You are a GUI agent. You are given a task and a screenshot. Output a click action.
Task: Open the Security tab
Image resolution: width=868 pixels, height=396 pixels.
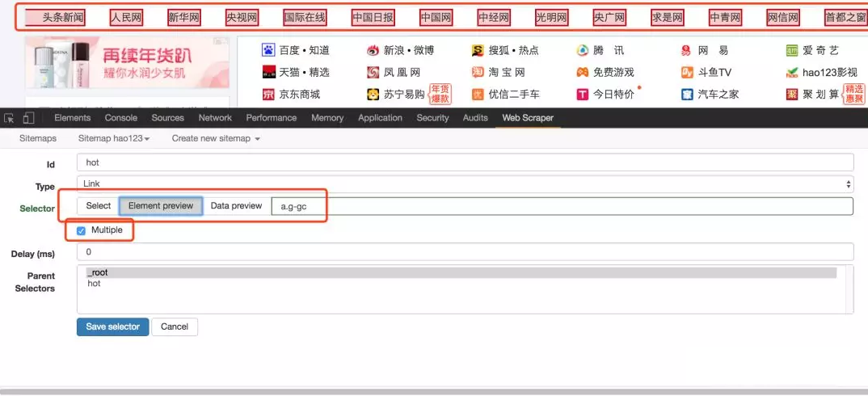pos(433,118)
